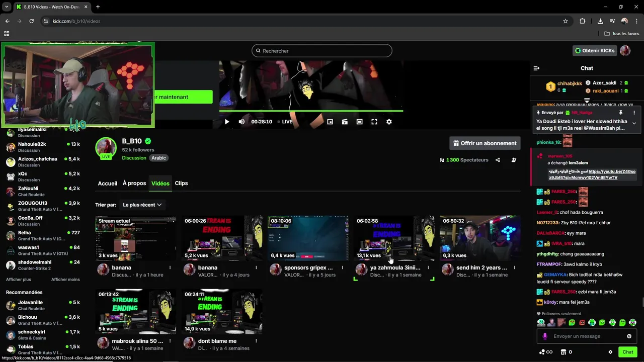Viewport: 644px width, 362px height.
Task: Play the mini stream player
Action: pos(227,122)
